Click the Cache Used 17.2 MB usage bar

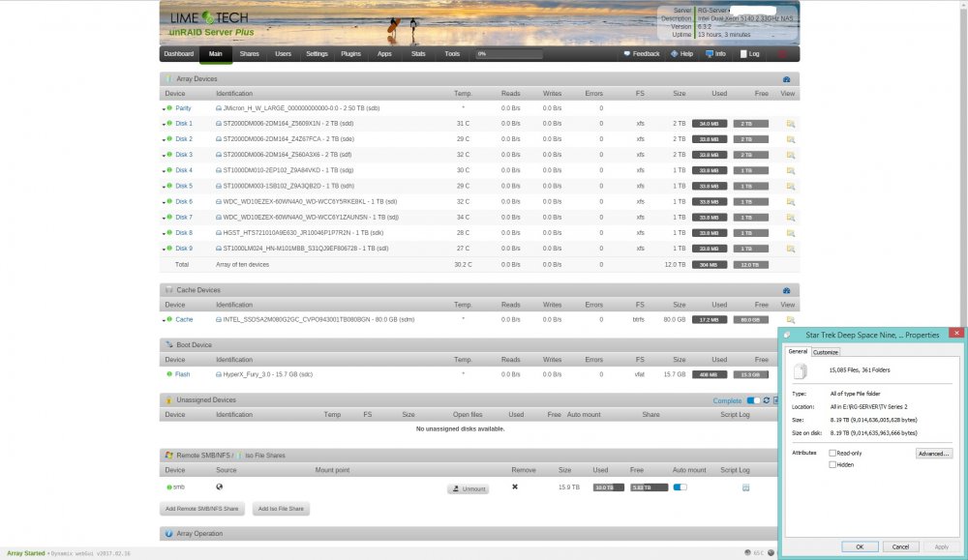click(x=710, y=320)
